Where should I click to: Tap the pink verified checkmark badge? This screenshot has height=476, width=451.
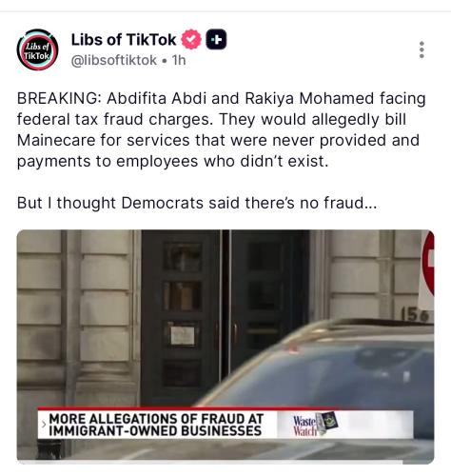[x=191, y=39]
